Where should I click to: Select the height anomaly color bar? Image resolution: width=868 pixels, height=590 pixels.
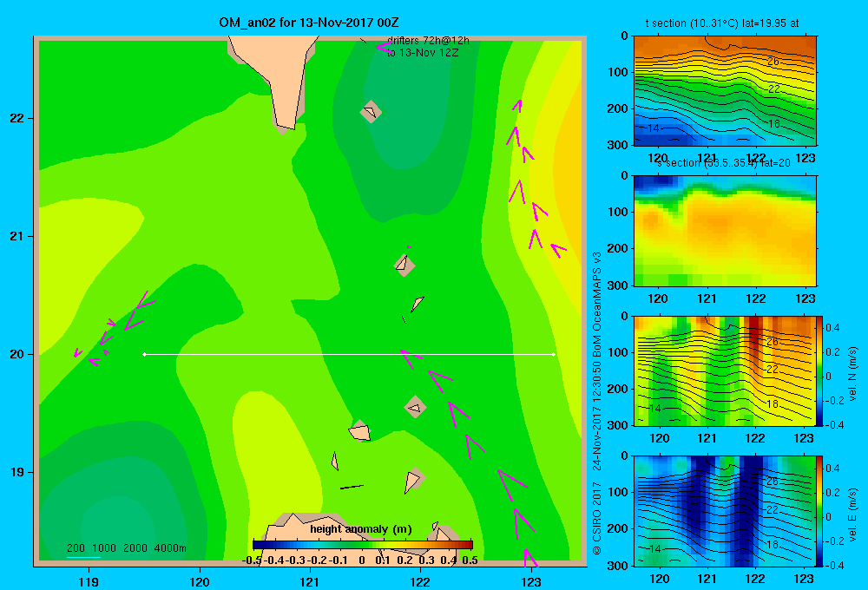362,545
